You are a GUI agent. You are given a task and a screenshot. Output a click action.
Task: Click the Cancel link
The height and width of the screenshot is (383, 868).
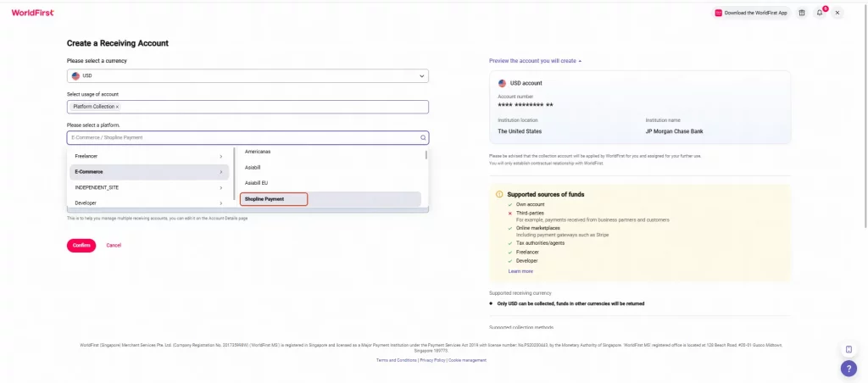(114, 245)
